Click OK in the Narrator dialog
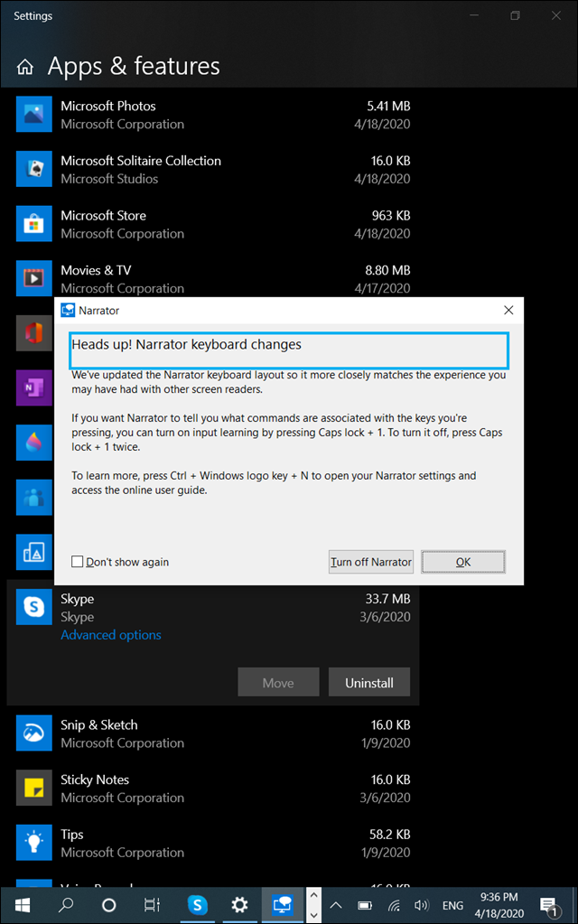The width and height of the screenshot is (578, 924). [x=463, y=562]
